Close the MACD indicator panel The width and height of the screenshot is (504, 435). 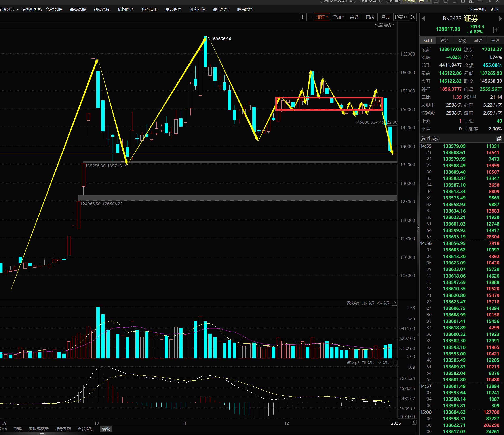point(395,362)
